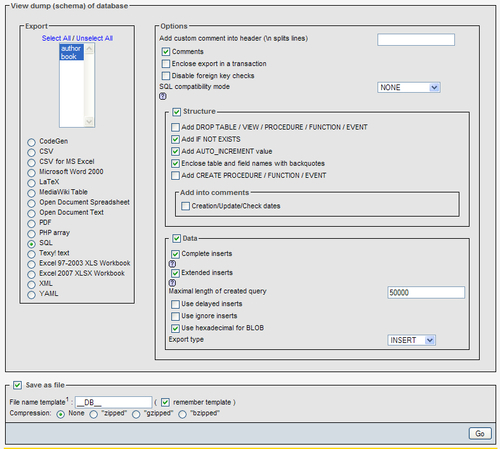Focus the Maximal length of created query field
This screenshot has width=500, height=449.
click(x=426, y=292)
